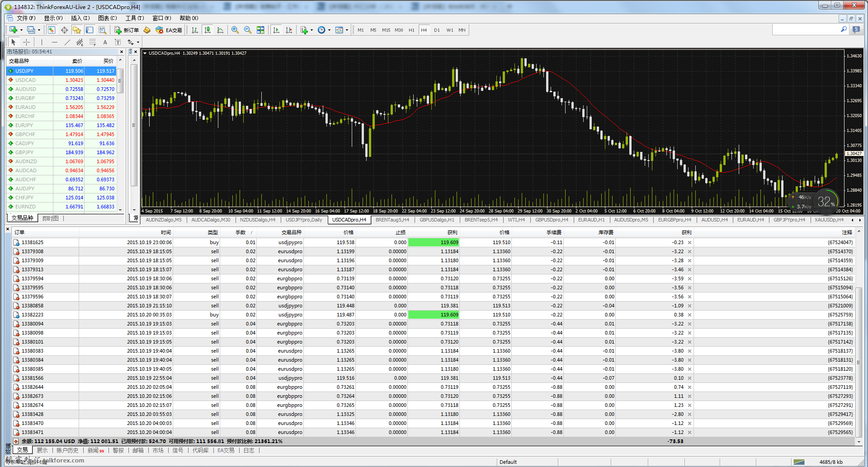Click the search magnifier icon
This screenshot has width=868, height=467.
844,29
